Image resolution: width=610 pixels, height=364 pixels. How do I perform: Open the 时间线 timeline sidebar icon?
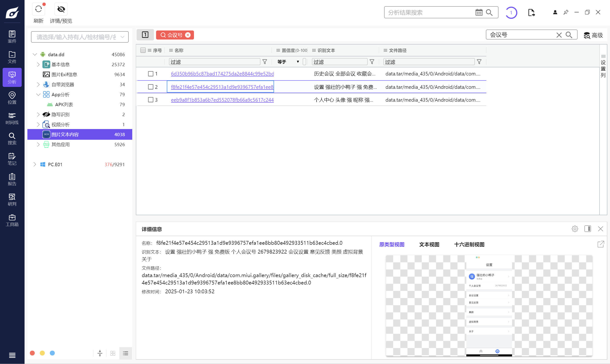coord(12,118)
